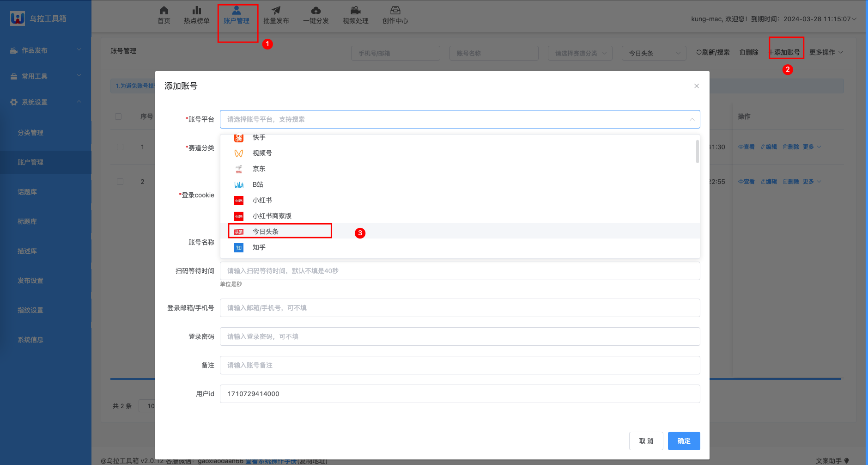The width and height of the screenshot is (868, 465).
Task: Open the 更多操作 dropdown
Action: coord(826,52)
